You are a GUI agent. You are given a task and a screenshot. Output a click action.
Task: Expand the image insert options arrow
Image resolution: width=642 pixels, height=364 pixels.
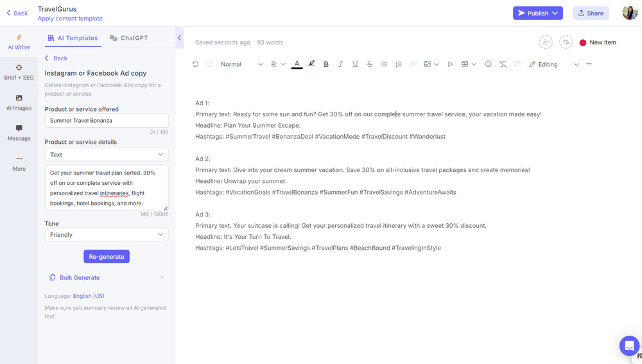(x=437, y=64)
